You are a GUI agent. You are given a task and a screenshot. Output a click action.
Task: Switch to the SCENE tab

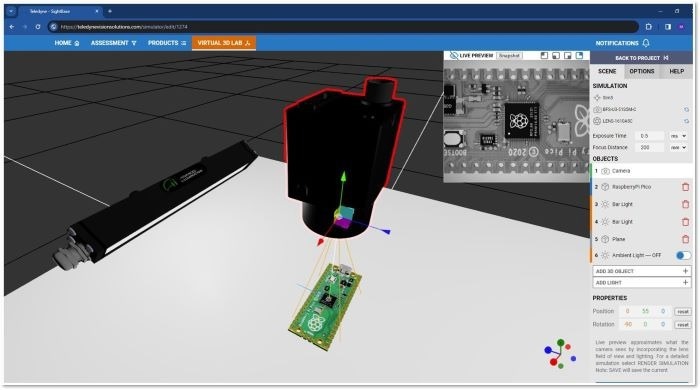coord(607,71)
